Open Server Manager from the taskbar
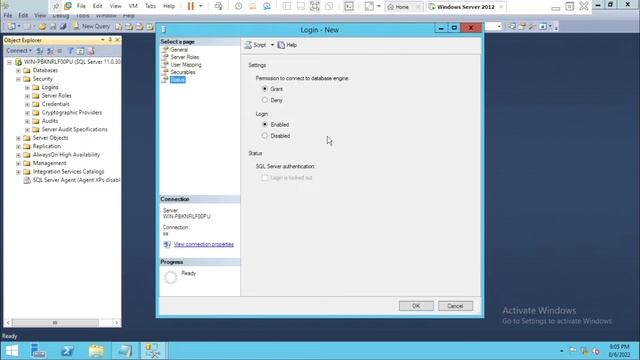 (x=38, y=351)
